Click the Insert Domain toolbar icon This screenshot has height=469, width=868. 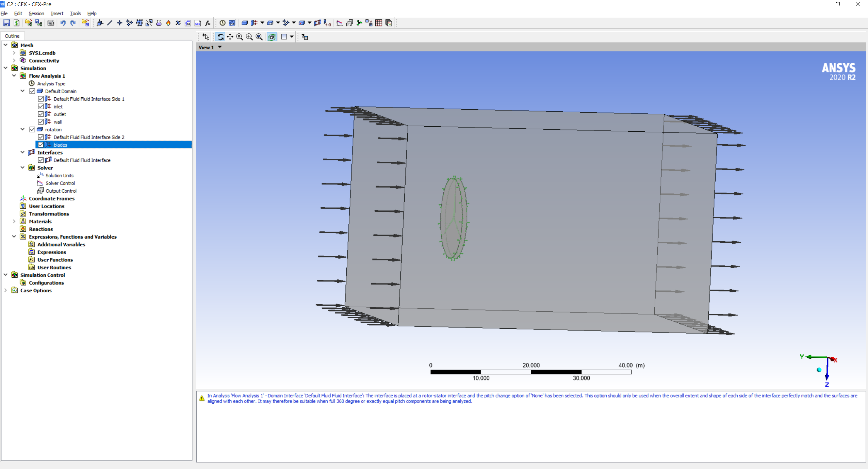244,23
